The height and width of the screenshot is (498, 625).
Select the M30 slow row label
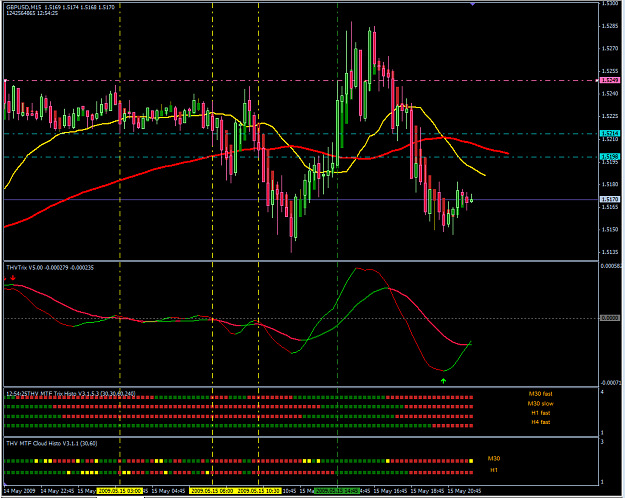coord(540,404)
